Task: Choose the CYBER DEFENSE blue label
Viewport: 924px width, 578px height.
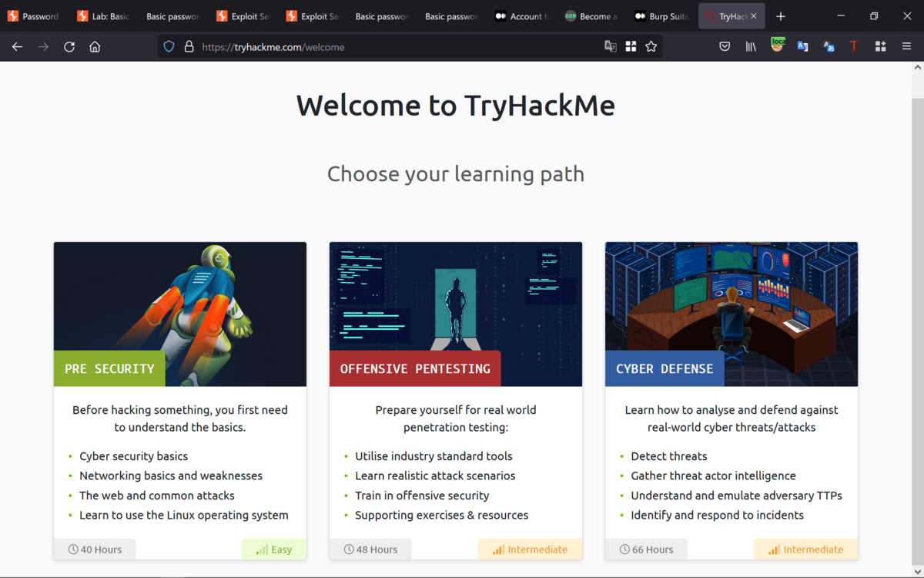Action: tap(665, 368)
